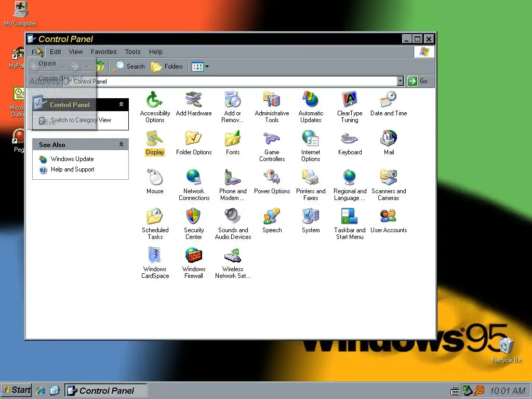The width and height of the screenshot is (532, 399).
Task: Click the Search toolbar button
Action: click(x=129, y=66)
